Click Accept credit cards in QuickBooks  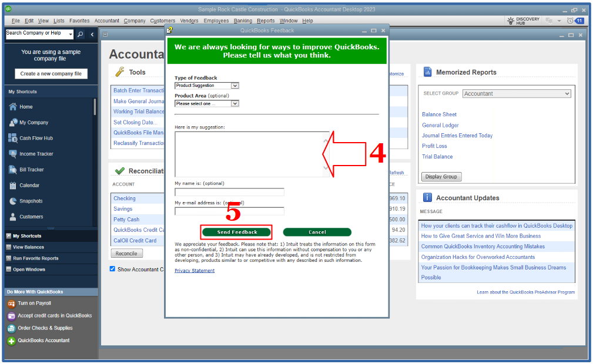point(55,316)
